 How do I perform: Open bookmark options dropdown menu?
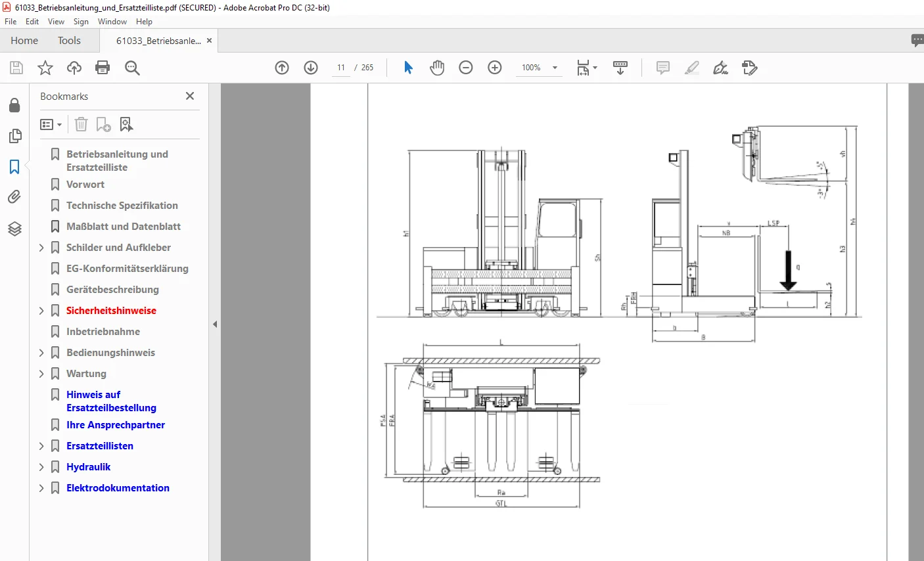coord(51,124)
